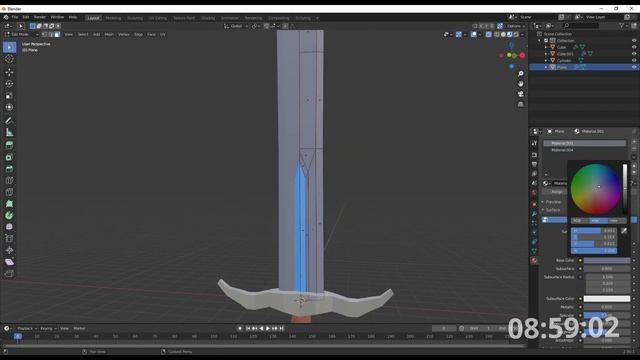Viewport: 640px width, 360px height.
Task: Select the Extrude Region tool
Action: point(9,145)
